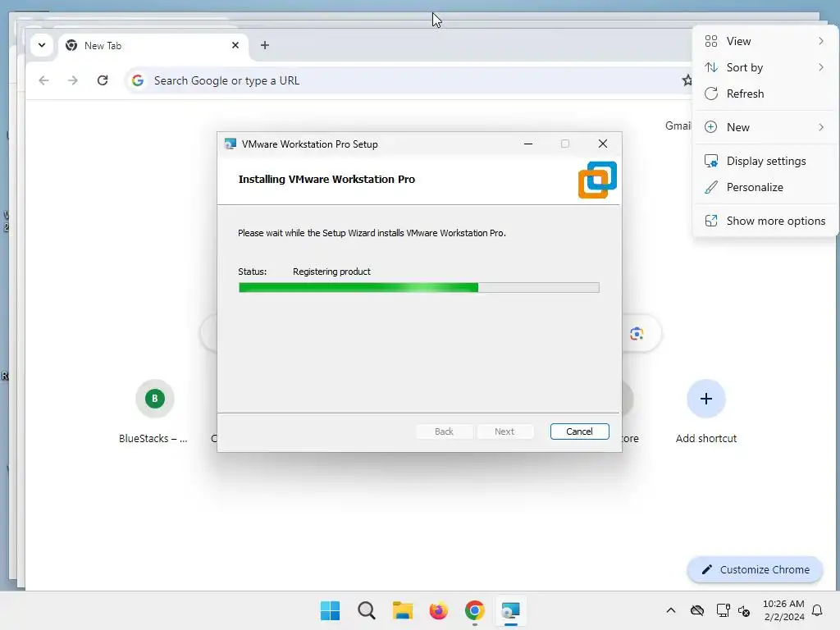This screenshot has height=630, width=840.
Task: Click the Sort by arrows icon
Action: click(x=711, y=67)
